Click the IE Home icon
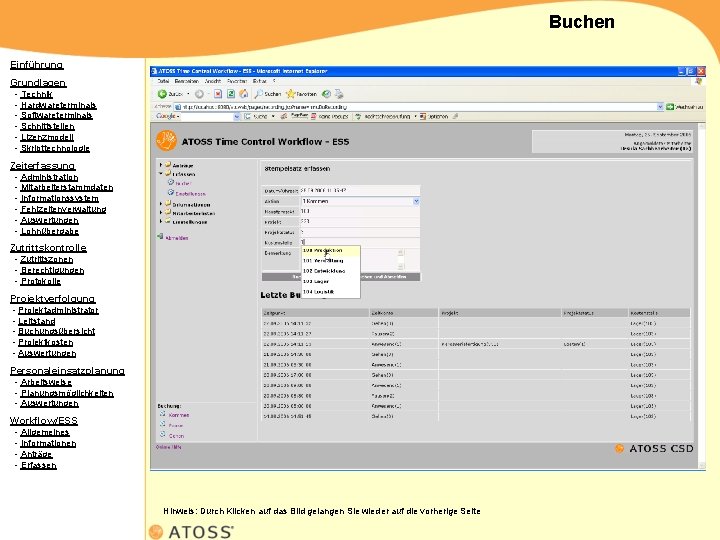 pos(243,94)
